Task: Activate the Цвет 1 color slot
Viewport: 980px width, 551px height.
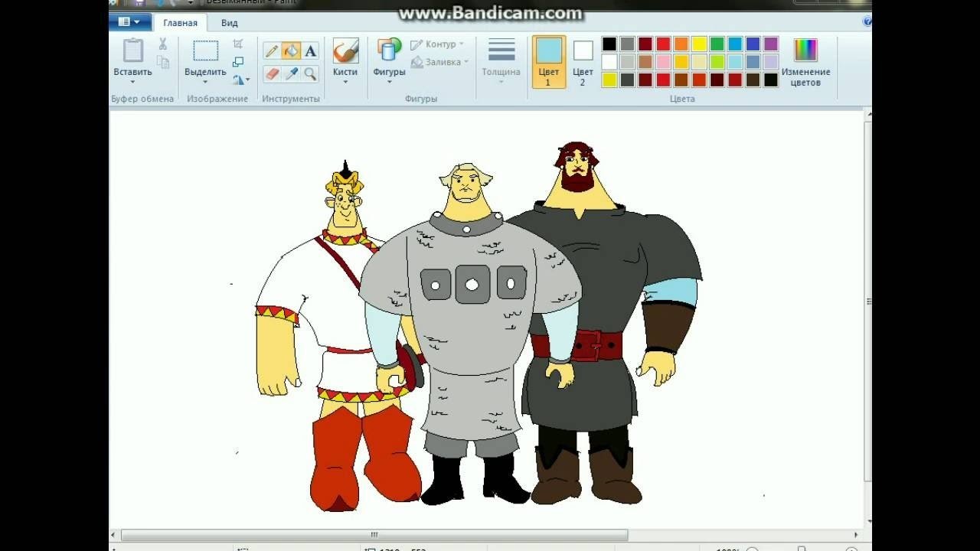Action: (548, 61)
